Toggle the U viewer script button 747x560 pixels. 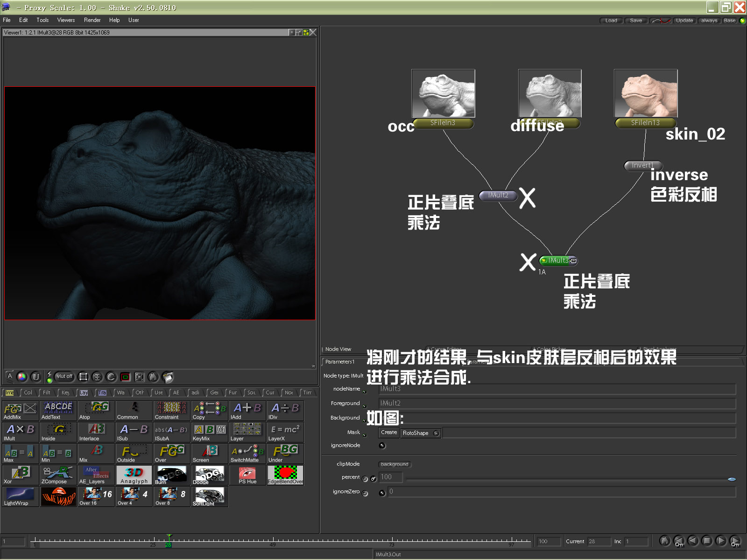(36, 377)
